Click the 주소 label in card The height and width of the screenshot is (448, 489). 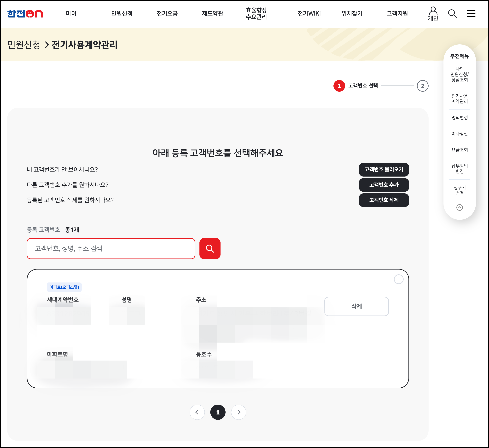201,300
